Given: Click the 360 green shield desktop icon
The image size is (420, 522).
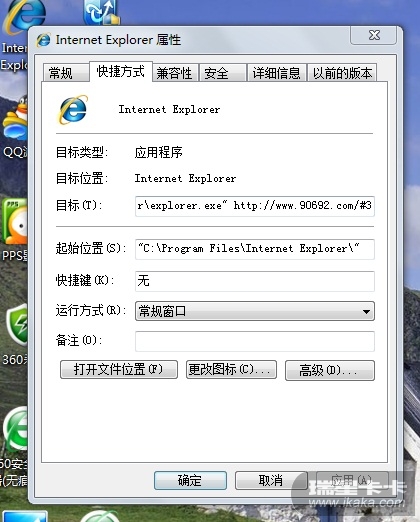Looking at the screenshot, I should pyautogui.click(x=17, y=325).
